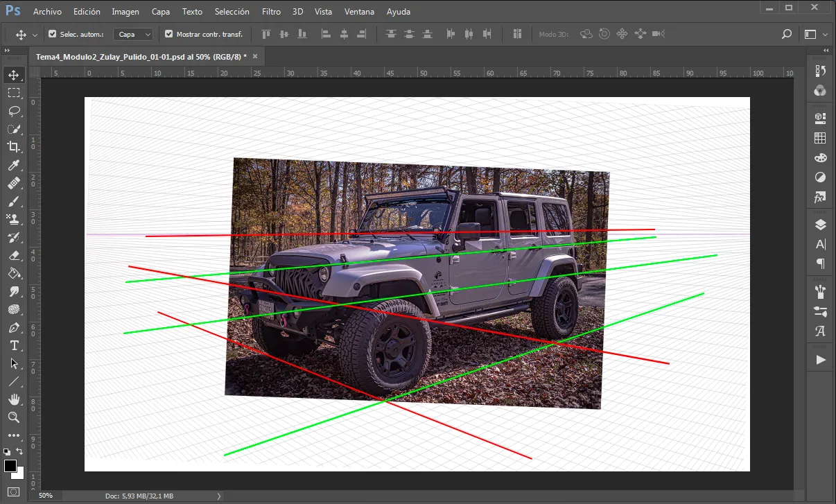Swap foreground and background colors

[x=19, y=451]
